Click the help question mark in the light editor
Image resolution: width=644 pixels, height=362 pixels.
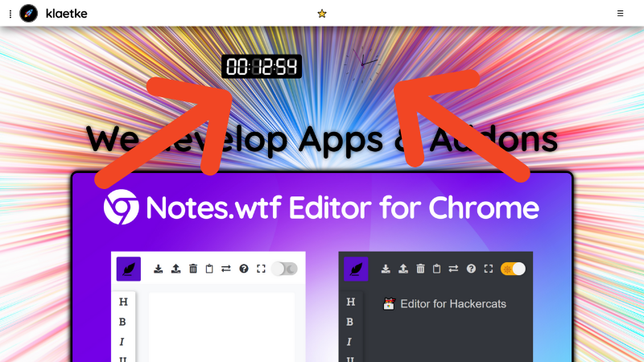[244, 269]
